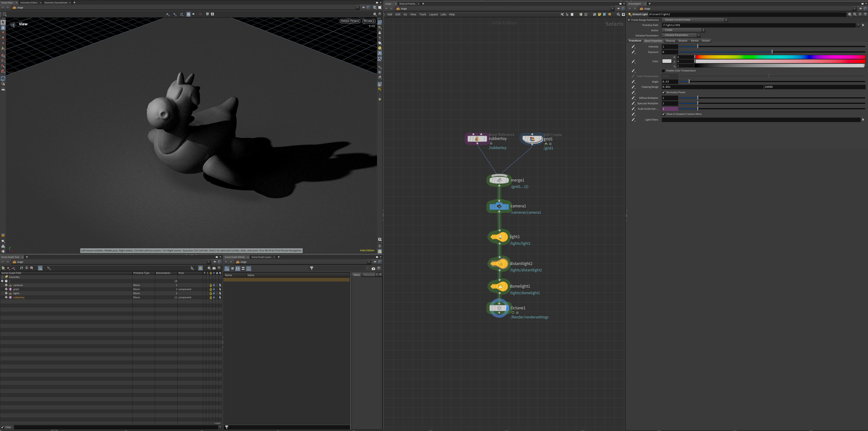The width and height of the screenshot is (868, 431).
Task: Click the viewport display options gear icon
Action: click(374, 14)
